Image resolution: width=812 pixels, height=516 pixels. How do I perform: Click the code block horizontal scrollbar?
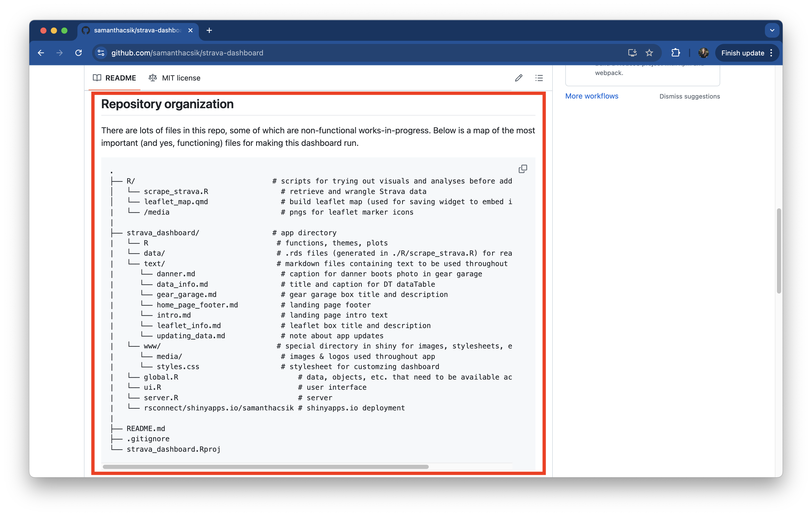click(265, 467)
